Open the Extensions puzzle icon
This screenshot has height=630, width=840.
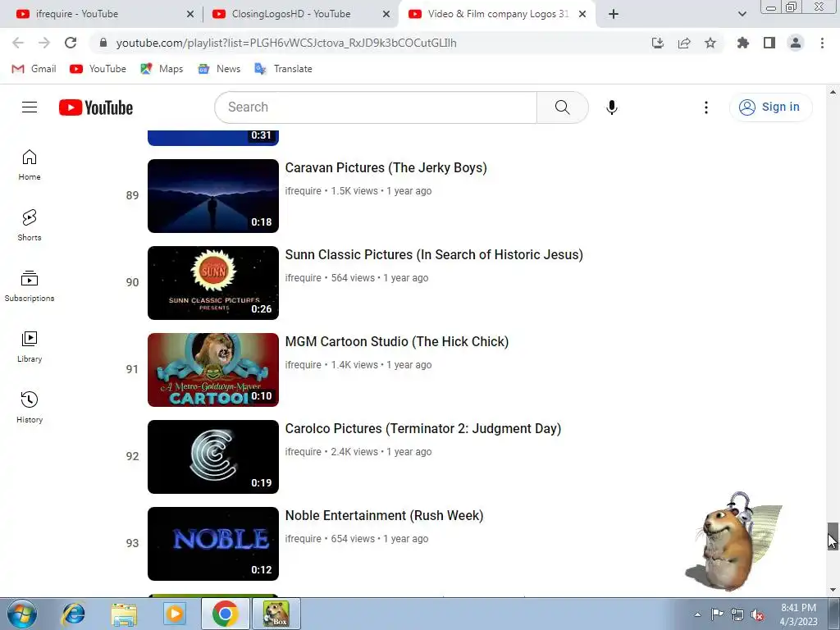click(x=743, y=43)
